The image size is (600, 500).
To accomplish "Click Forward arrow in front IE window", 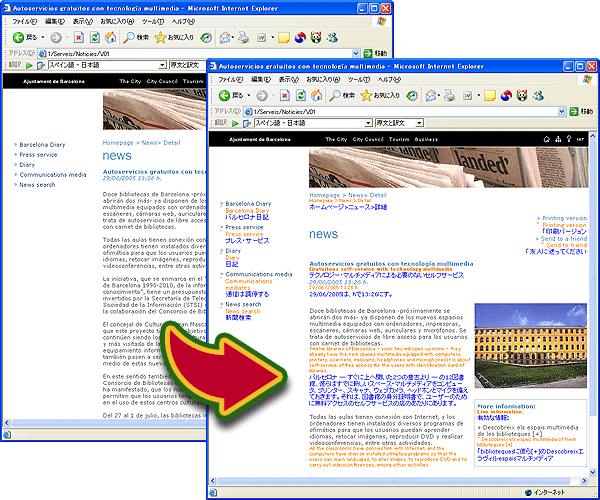I will [x=262, y=95].
